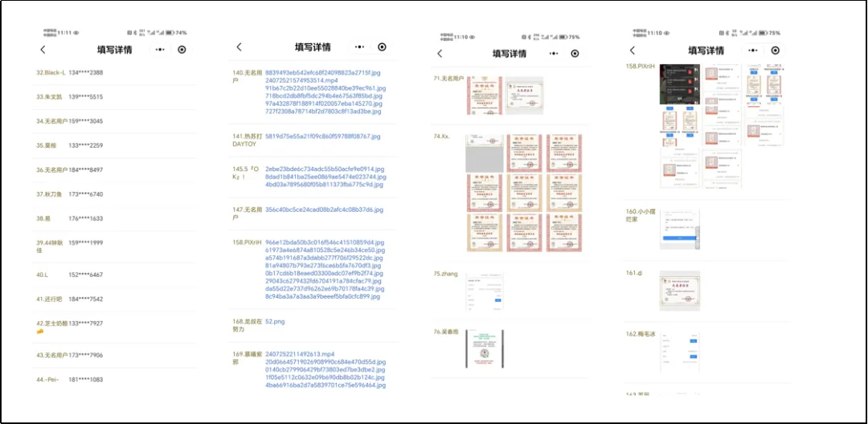Image resolution: width=868 pixels, height=424 pixels.
Task: Tap circular target icon on rightmost thumbnails screen
Action: click(x=774, y=50)
